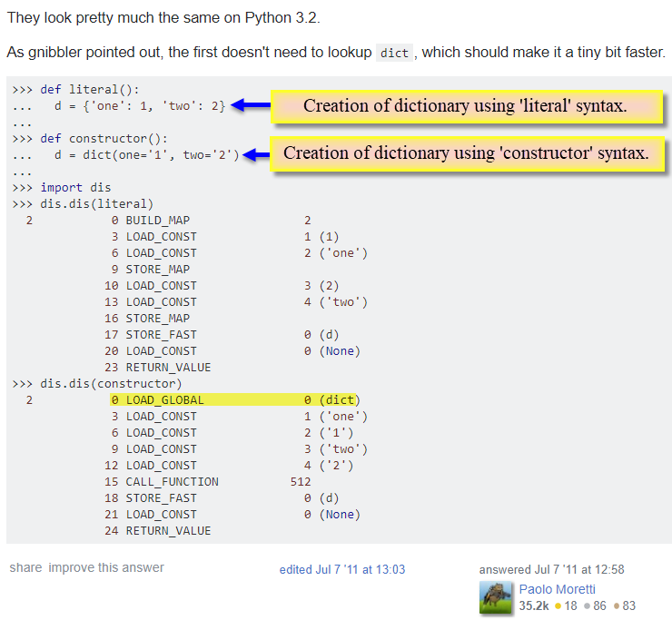Click the 'import dis' line in code block
Image resolution: width=672 pixels, height=620 pixels.
(75, 188)
